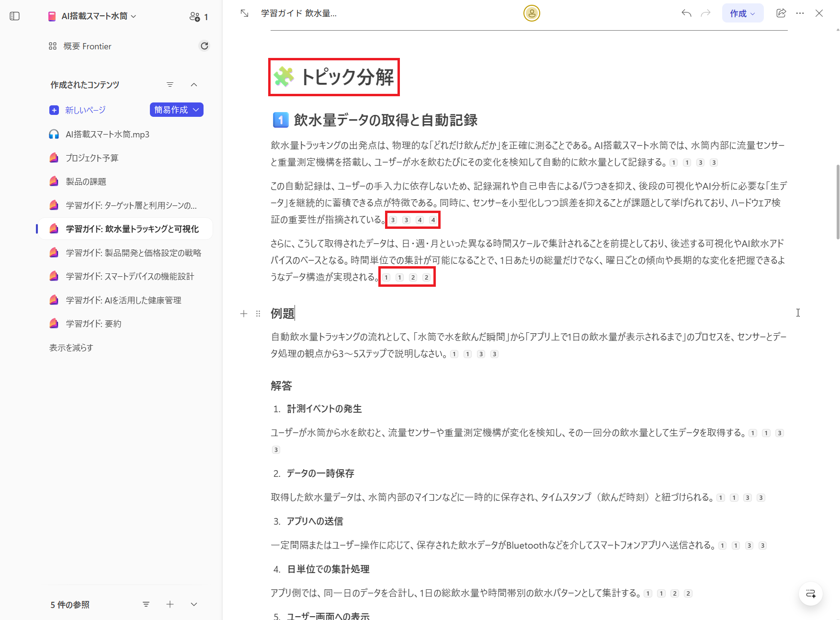Undo the last edit
Screen dimensions: 840x620
(x=686, y=13)
